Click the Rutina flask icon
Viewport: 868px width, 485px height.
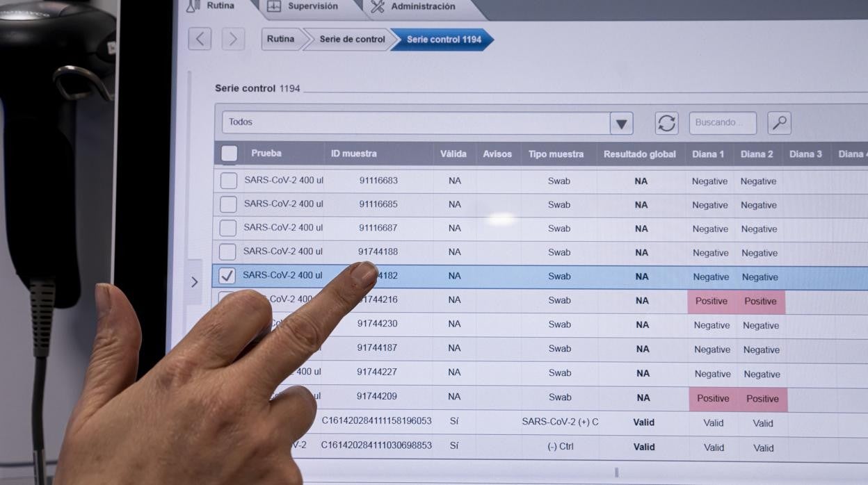point(193,6)
